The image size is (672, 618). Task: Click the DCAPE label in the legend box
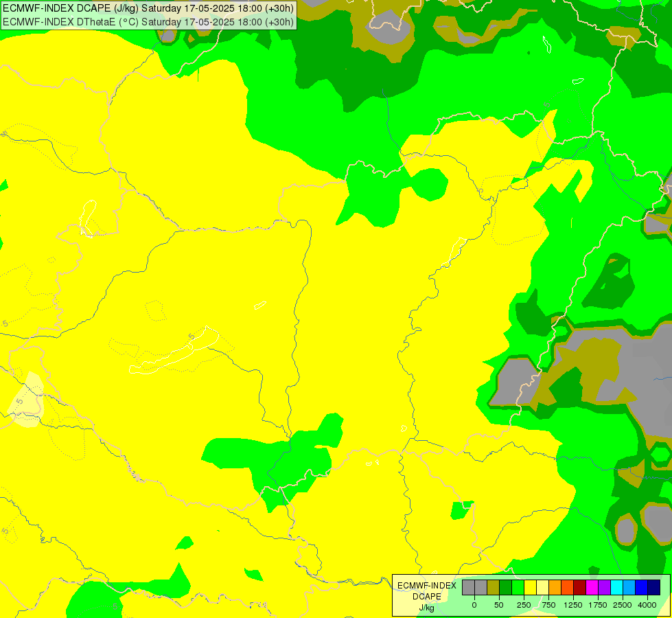point(427,597)
